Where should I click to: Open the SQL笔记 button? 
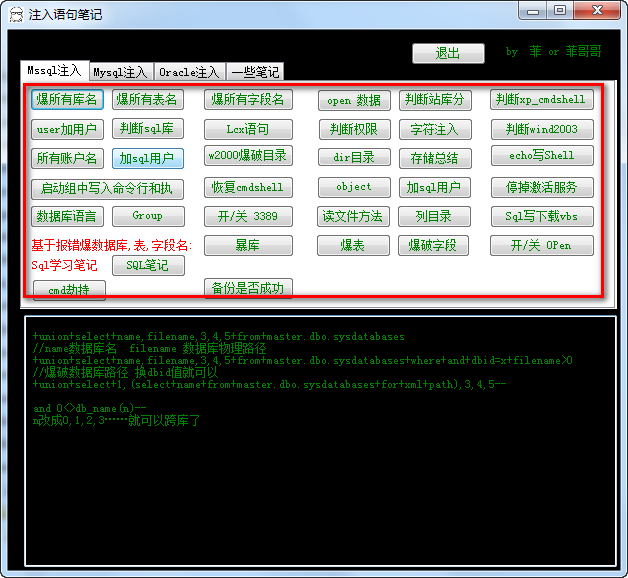click(148, 266)
